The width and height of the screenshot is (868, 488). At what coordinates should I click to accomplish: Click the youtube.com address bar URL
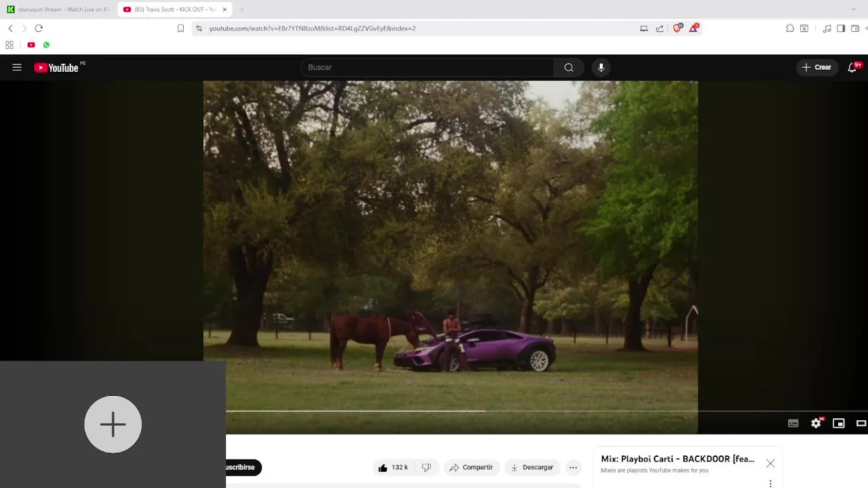pos(312,28)
